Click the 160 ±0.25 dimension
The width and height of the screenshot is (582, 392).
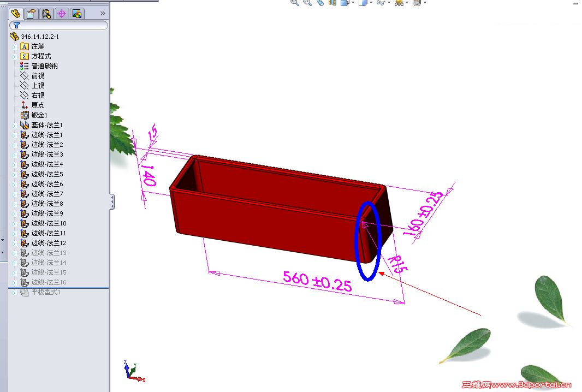[423, 213]
